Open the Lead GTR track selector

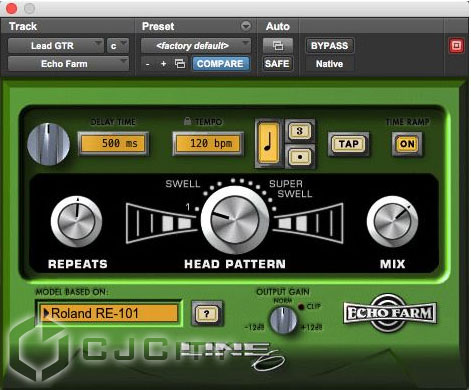point(56,46)
